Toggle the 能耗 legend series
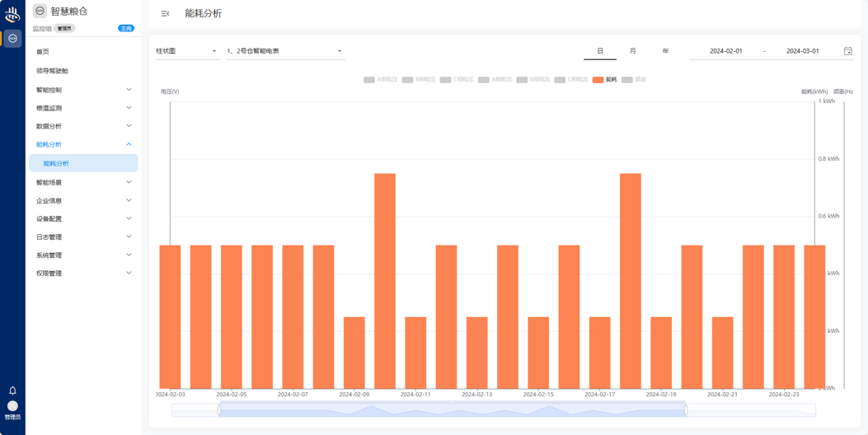The image size is (868, 435). pos(604,80)
